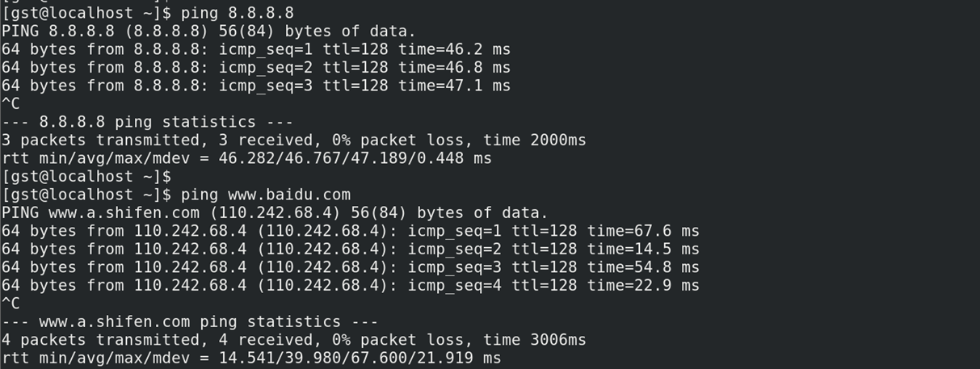Screen dimensions: 980x369
Task: Click the reply line showing time=67.6 ms
Action: click(350, 231)
